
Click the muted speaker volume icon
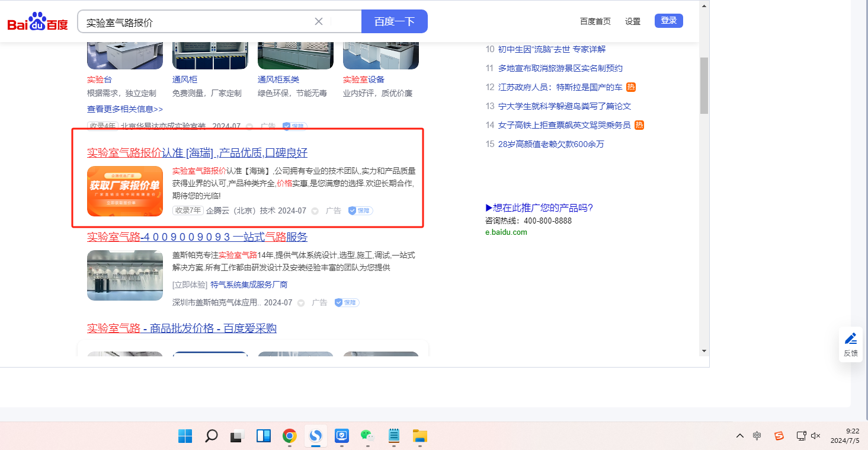(x=816, y=436)
